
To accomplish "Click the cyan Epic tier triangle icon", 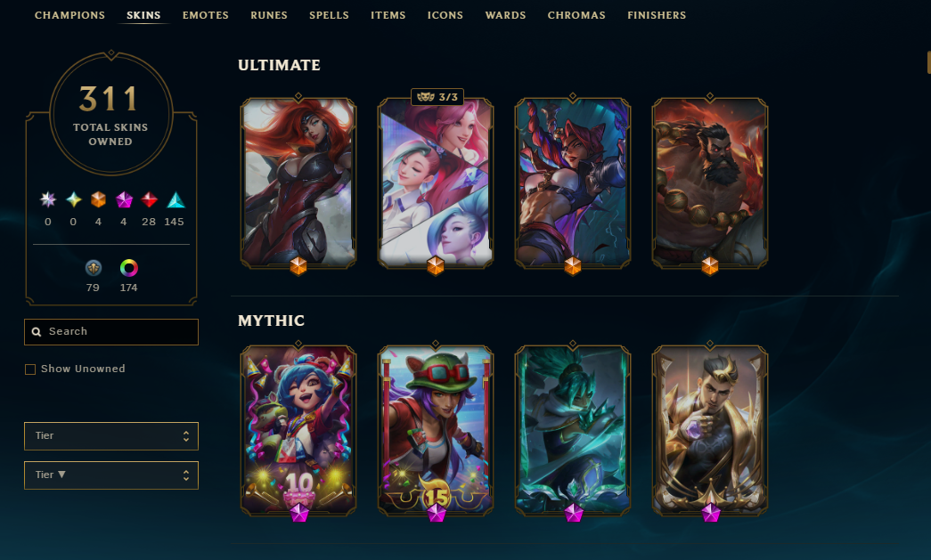I will point(176,200).
